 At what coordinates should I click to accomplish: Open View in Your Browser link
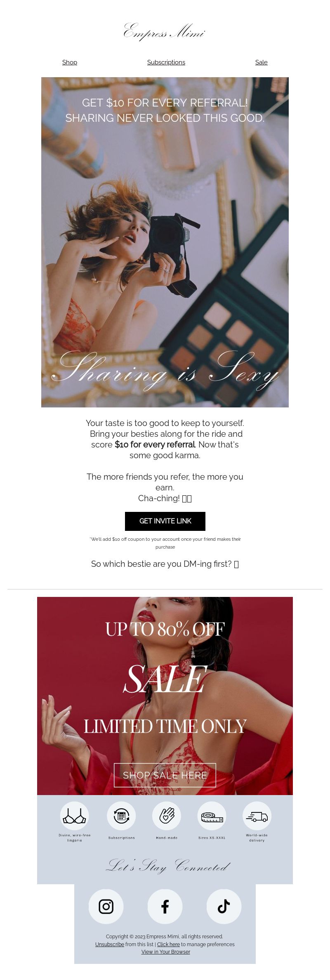(x=166, y=952)
